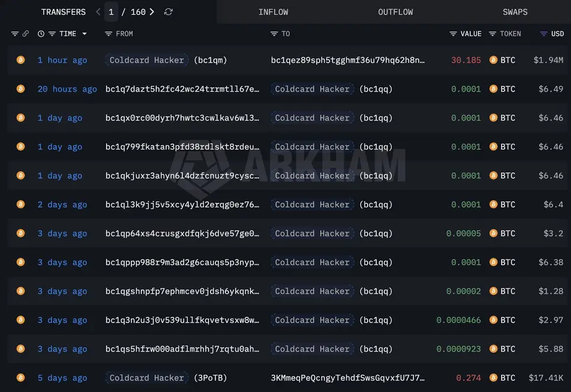This screenshot has width=571, height=392.
Task: Switch to the SWAPS tab
Action: (515, 12)
